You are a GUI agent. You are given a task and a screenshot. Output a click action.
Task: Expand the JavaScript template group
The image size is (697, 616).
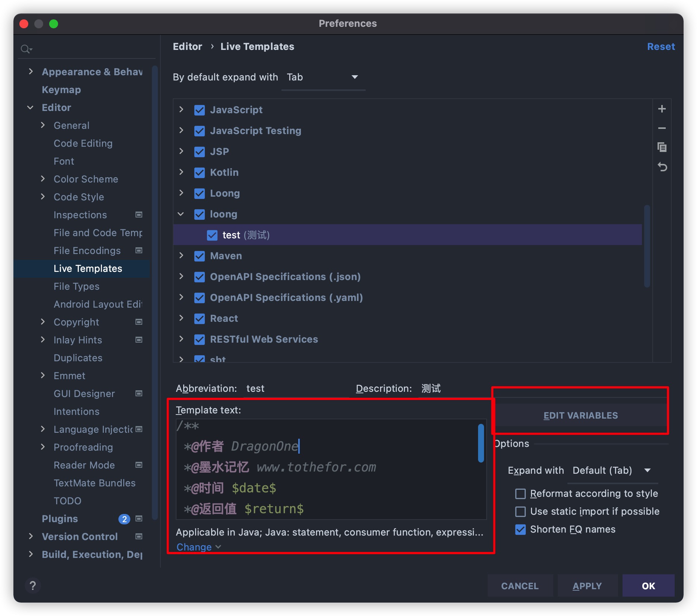(181, 109)
